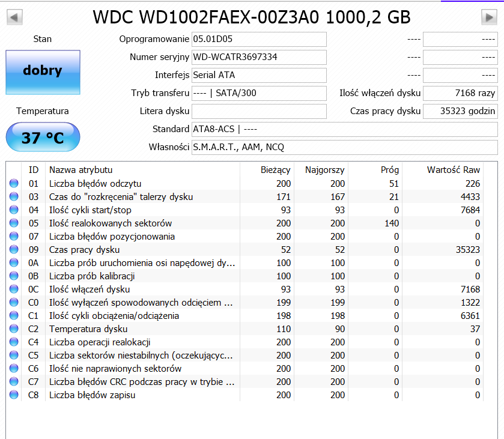Click the 'dobry' health status button
504x439 pixels.
[43, 72]
